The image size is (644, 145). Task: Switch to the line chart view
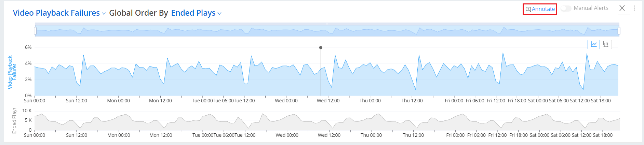point(594,44)
